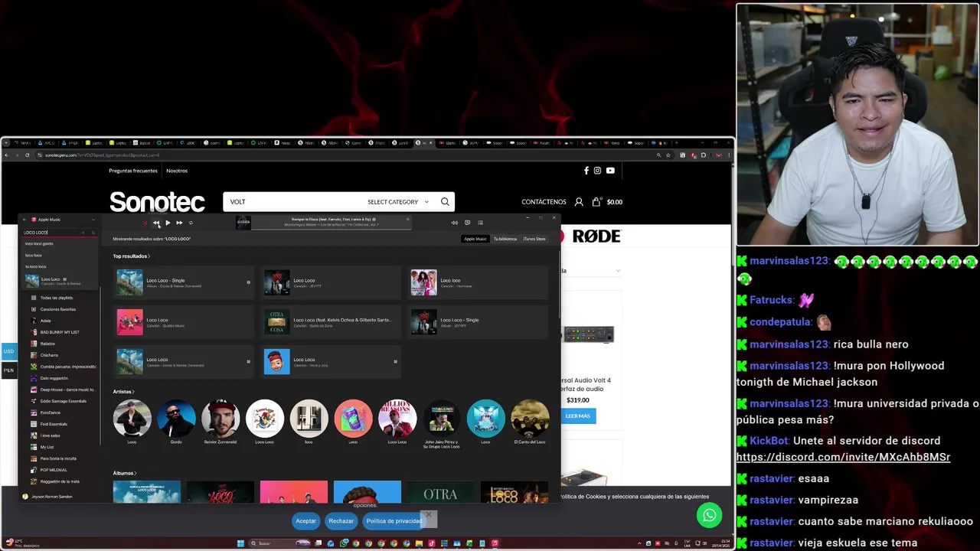Switch to the Tu biblioteca tab
The height and width of the screenshot is (551, 980).
[505, 239]
